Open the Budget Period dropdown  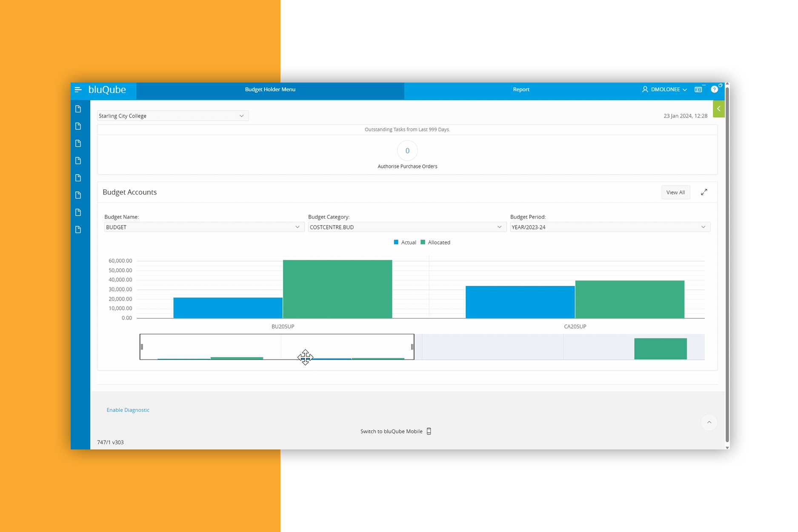(609, 227)
